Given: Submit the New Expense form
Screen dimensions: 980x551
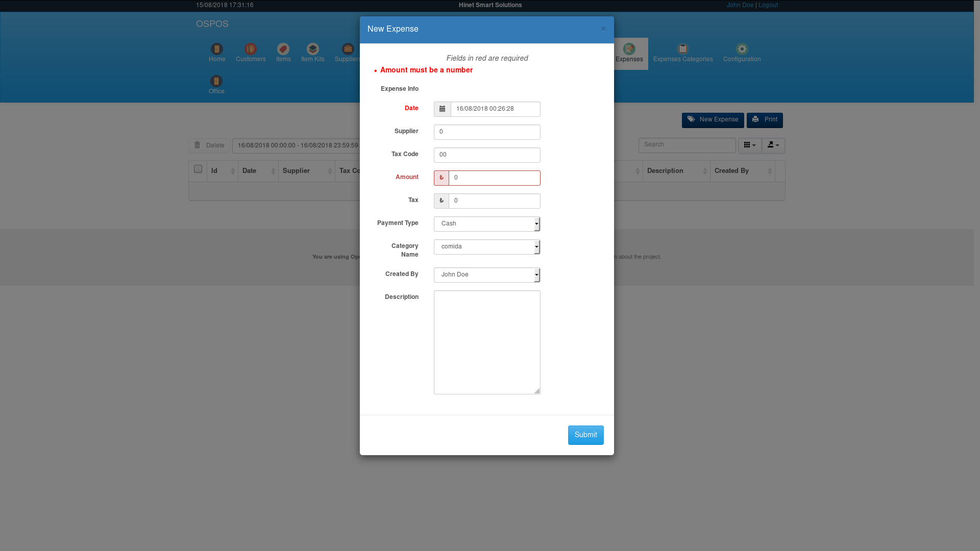Looking at the screenshot, I should [x=585, y=435].
